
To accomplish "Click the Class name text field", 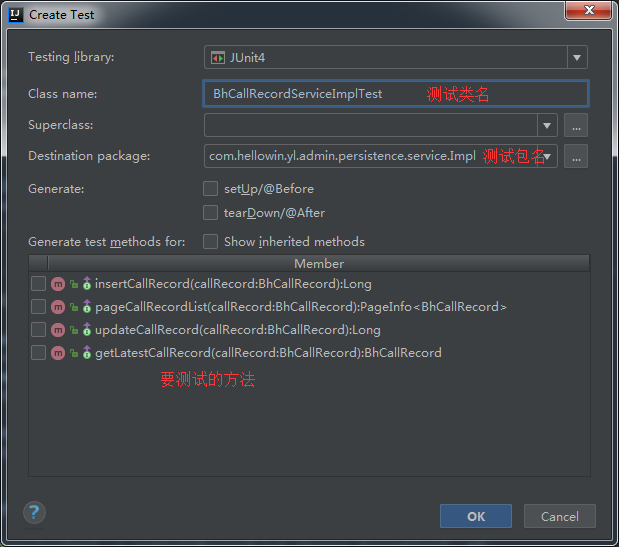I will [395, 94].
